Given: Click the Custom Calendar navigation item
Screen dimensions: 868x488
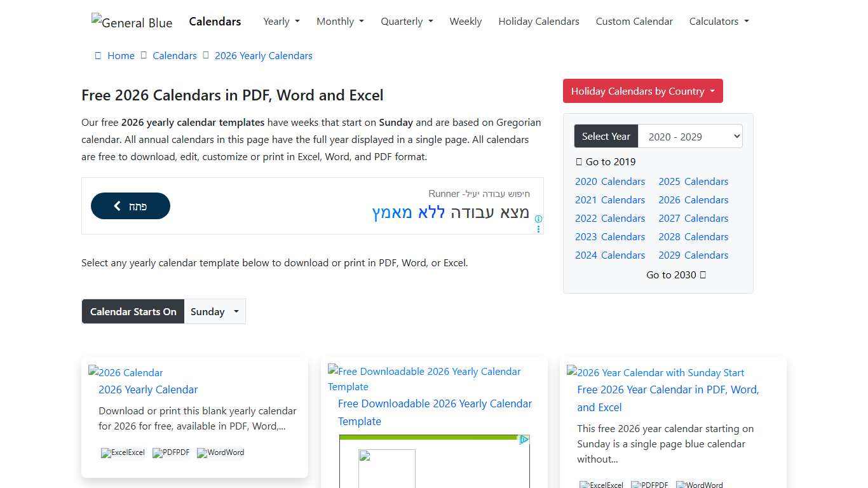Looking at the screenshot, I should pyautogui.click(x=634, y=21).
